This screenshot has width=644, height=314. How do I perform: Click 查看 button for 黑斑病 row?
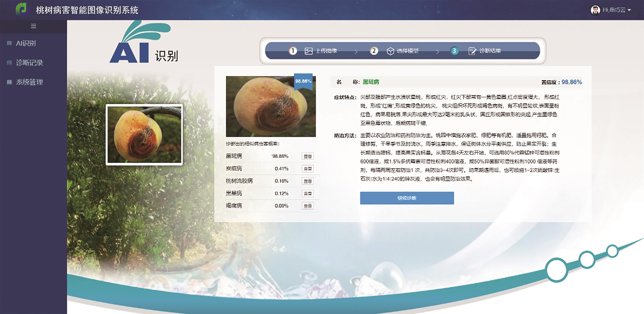pyautogui.click(x=307, y=156)
